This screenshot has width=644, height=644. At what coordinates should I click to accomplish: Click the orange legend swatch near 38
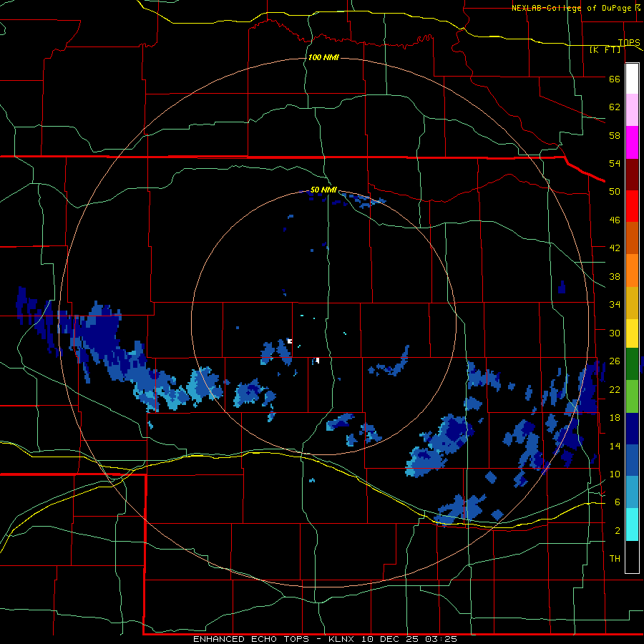[632, 270]
